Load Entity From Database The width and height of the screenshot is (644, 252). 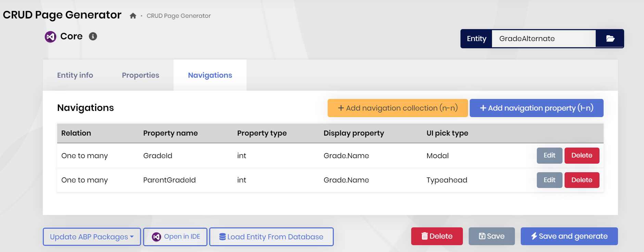click(271, 237)
